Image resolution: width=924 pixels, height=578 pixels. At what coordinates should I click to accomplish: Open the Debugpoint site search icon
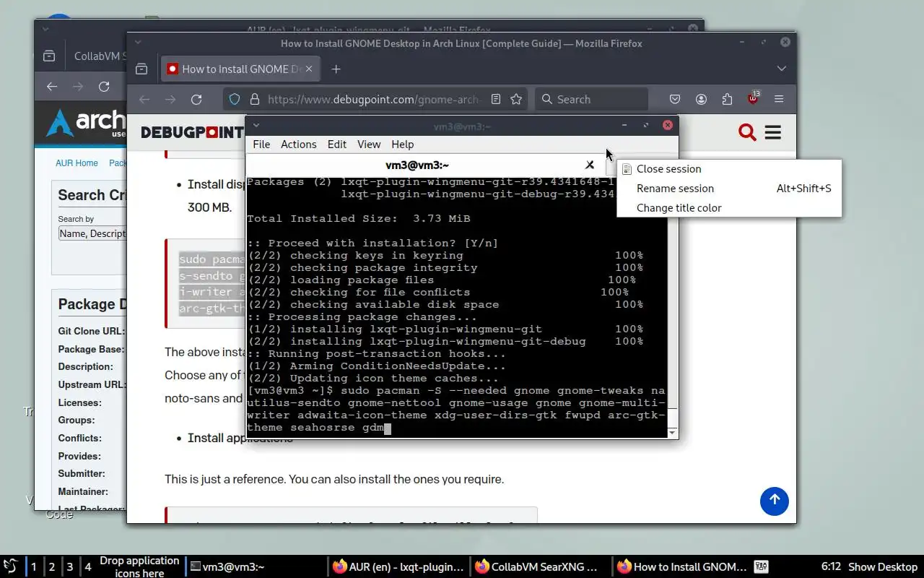pos(747,132)
